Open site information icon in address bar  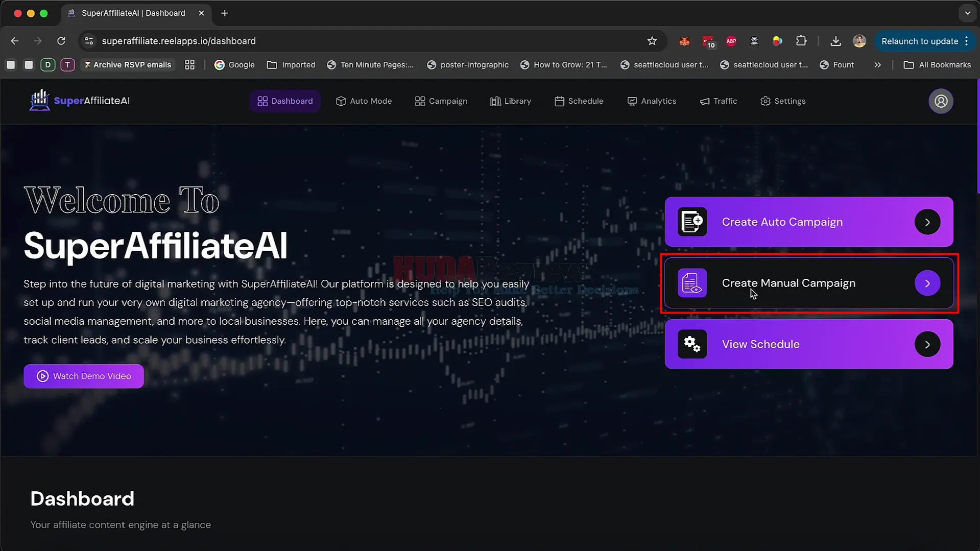pyautogui.click(x=89, y=41)
